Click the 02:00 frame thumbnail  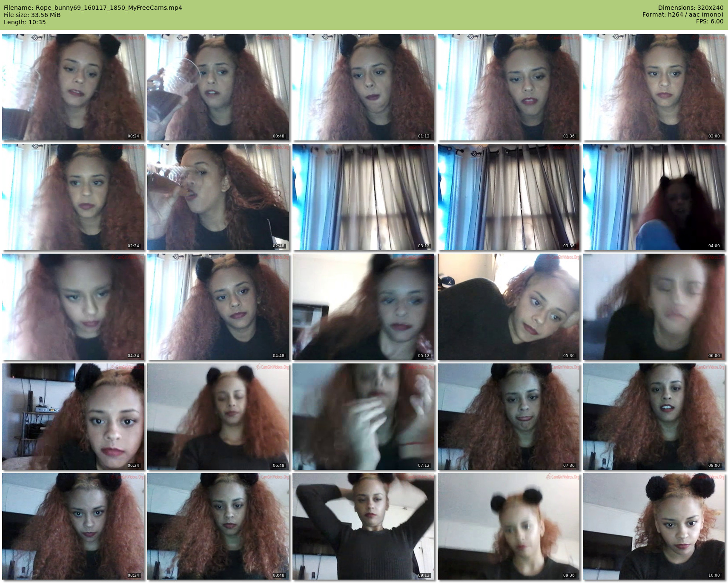click(654, 87)
